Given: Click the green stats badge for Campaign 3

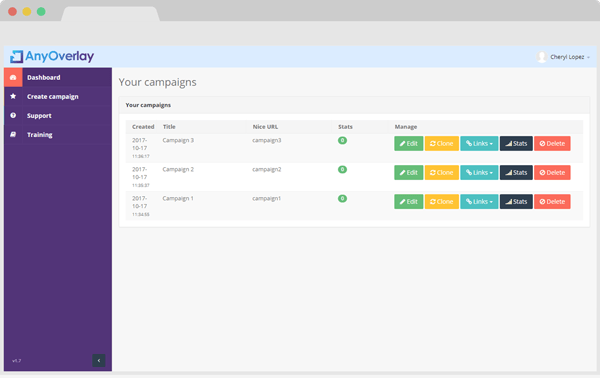Looking at the screenshot, I should [342, 140].
